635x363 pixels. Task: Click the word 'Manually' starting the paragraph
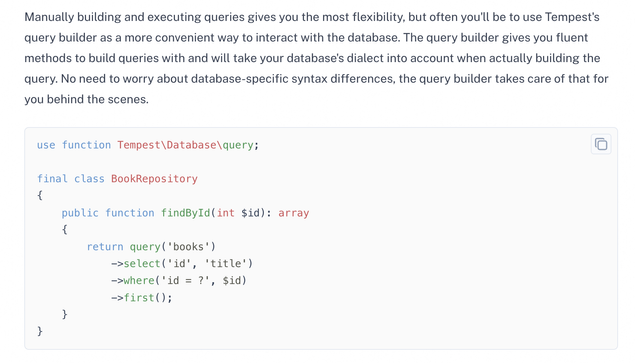[49, 17]
